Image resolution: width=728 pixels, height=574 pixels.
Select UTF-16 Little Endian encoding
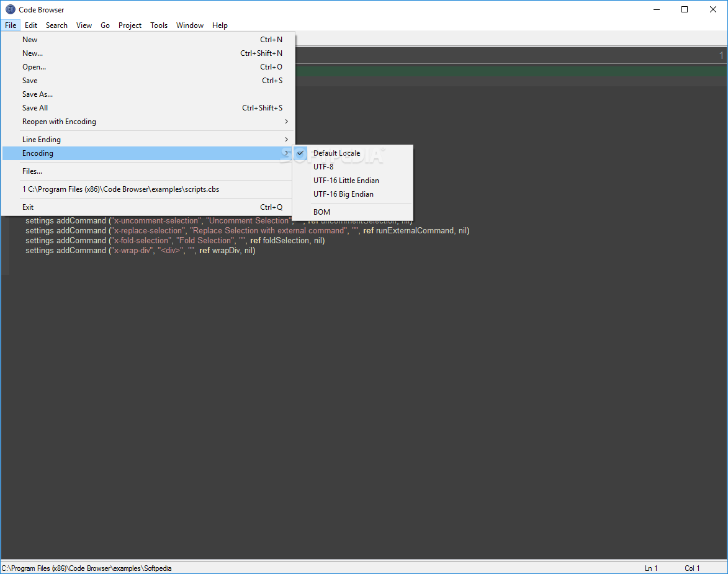pyautogui.click(x=353, y=180)
